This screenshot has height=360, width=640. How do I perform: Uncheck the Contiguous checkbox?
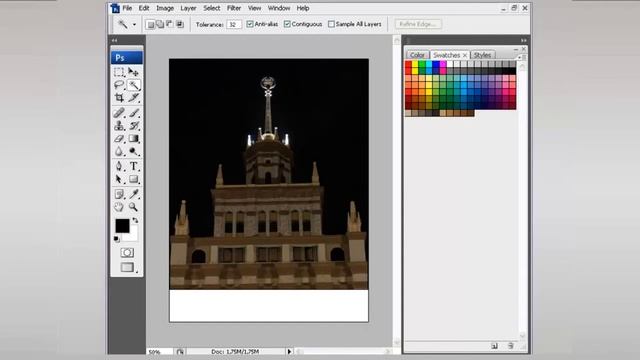(287, 24)
